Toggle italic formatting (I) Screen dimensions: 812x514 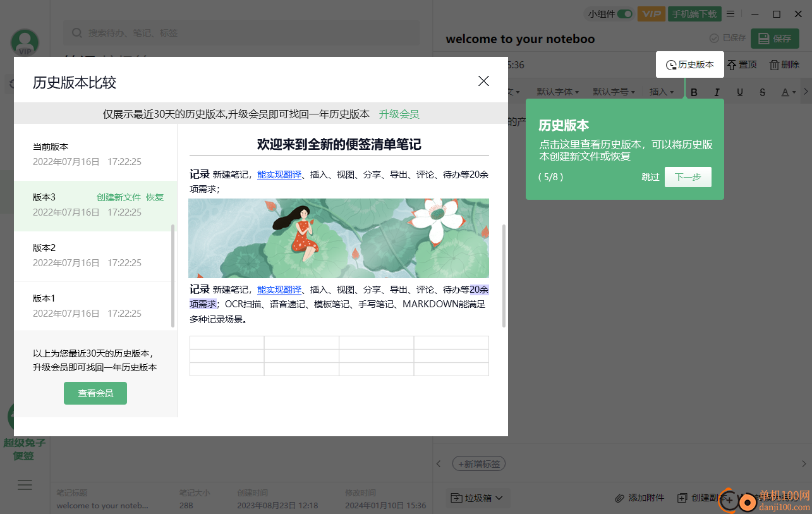(717, 92)
